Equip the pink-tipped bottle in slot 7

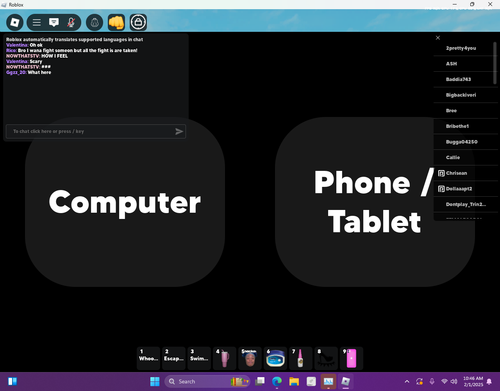tap(301, 358)
